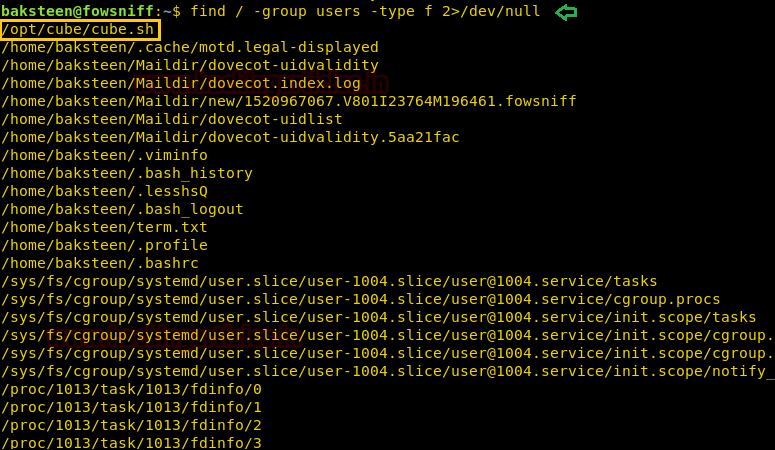This screenshot has height=450, width=775.
Task: Click the highlighted /opt/cube/cube.sh path
Action: [x=80, y=30]
